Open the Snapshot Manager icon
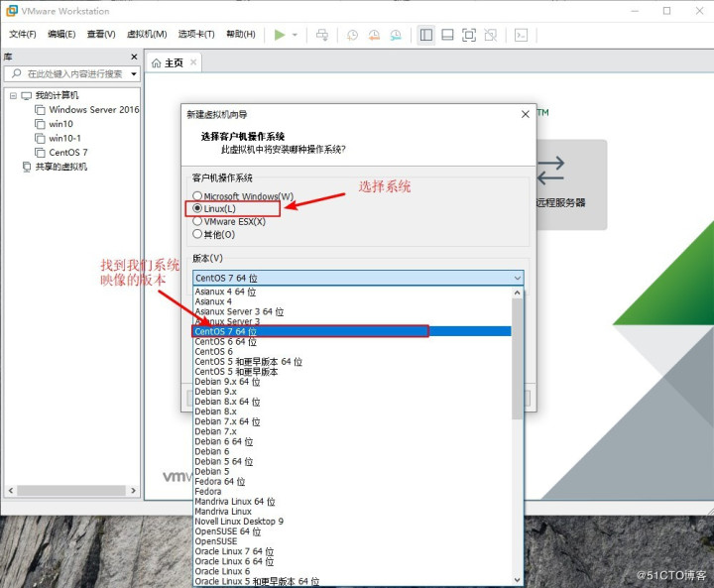 coord(396,35)
